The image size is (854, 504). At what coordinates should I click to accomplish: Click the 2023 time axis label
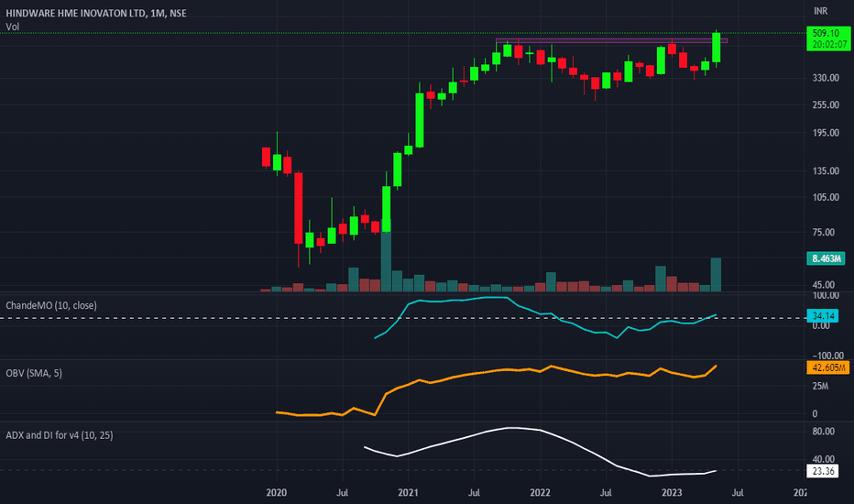point(672,493)
